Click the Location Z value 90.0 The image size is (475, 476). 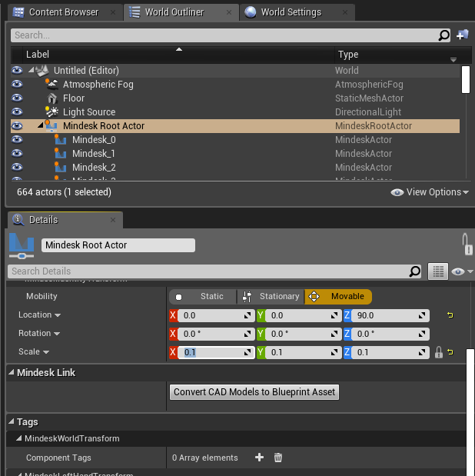tap(390, 316)
